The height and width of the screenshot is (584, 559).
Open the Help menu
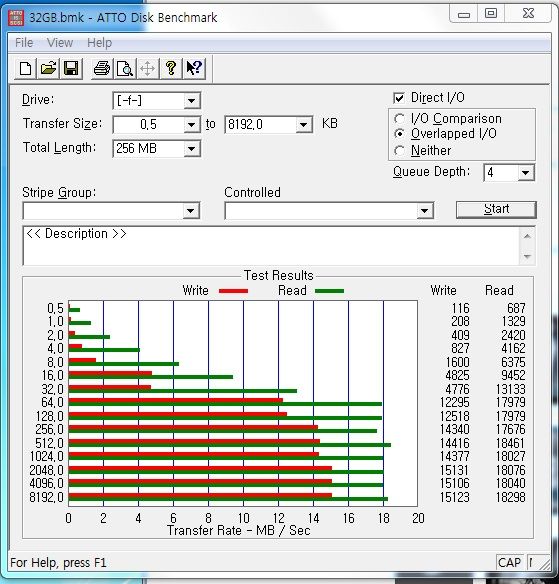pyautogui.click(x=99, y=42)
